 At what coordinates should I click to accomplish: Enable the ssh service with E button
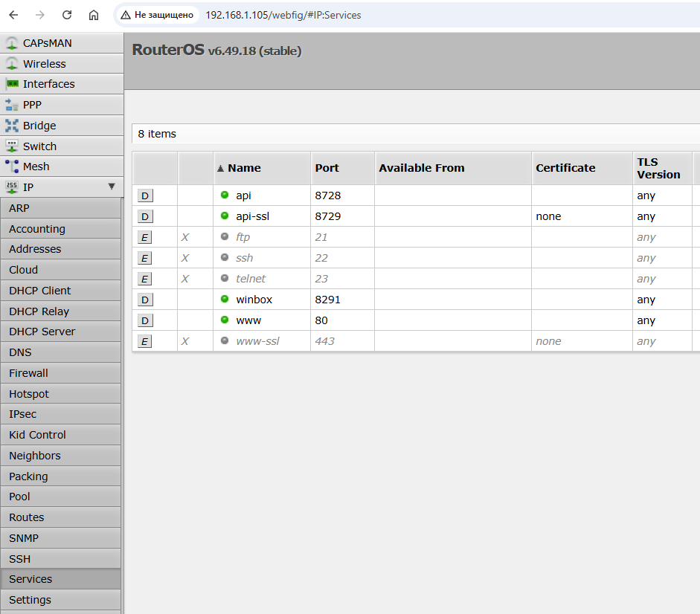click(145, 258)
